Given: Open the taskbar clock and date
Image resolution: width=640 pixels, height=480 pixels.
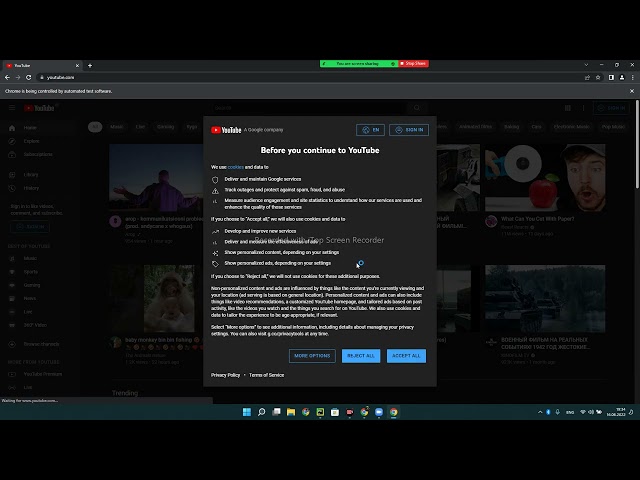Looking at the screenshot, I should pos(616,412).
